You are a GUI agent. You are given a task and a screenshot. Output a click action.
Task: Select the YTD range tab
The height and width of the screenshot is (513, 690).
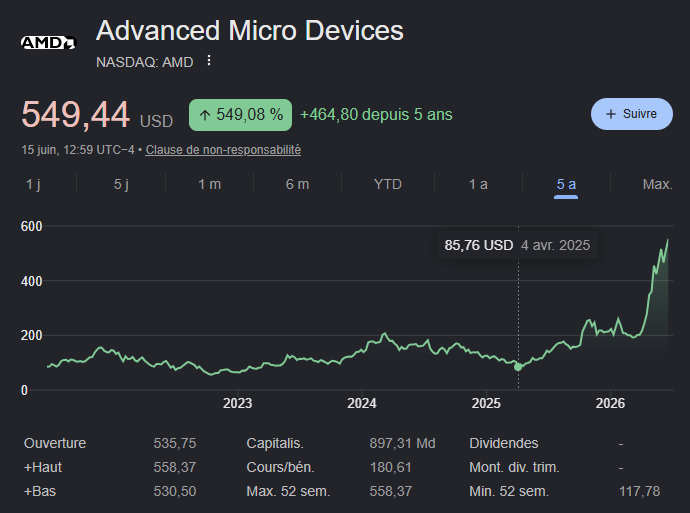(388, 184)
